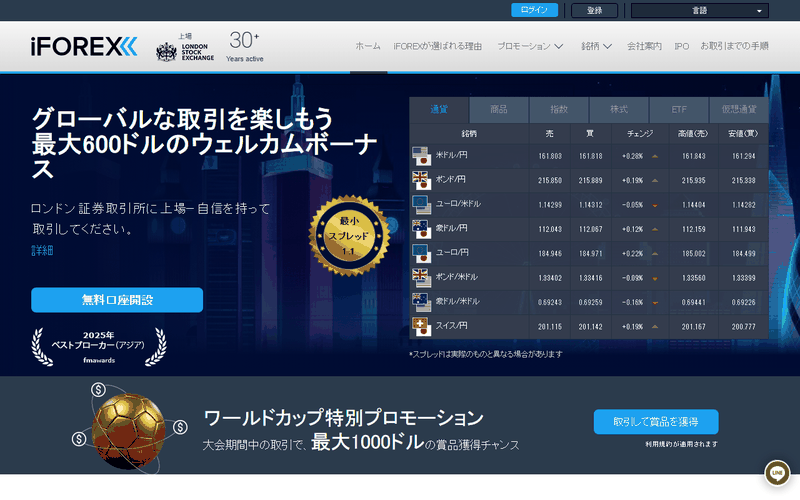Open the 言語 language dropdown
Viewport: 800px width, 500px height.
pos(699,10)
